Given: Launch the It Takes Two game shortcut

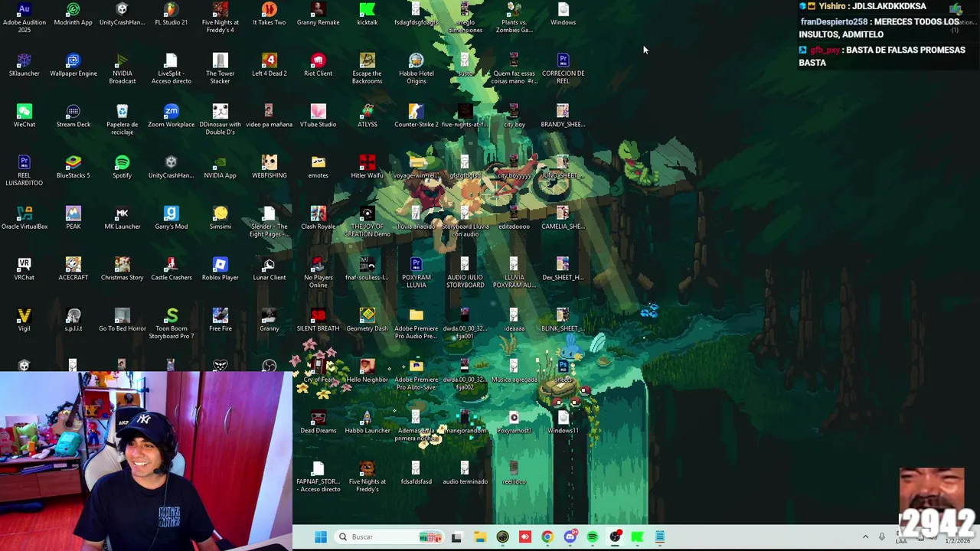Looking at the screenshot, I should (x=269, y=14).
